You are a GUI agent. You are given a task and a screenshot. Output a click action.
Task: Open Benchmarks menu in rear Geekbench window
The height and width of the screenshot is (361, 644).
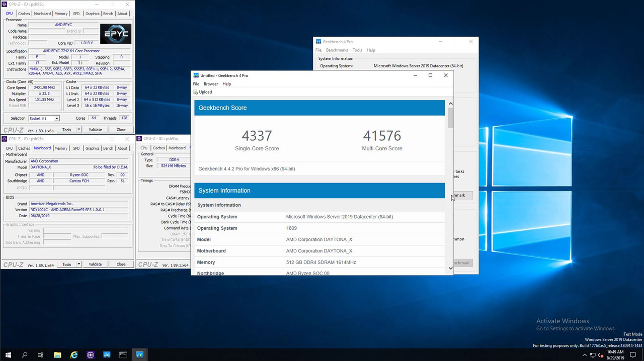[x=337, y=50]
